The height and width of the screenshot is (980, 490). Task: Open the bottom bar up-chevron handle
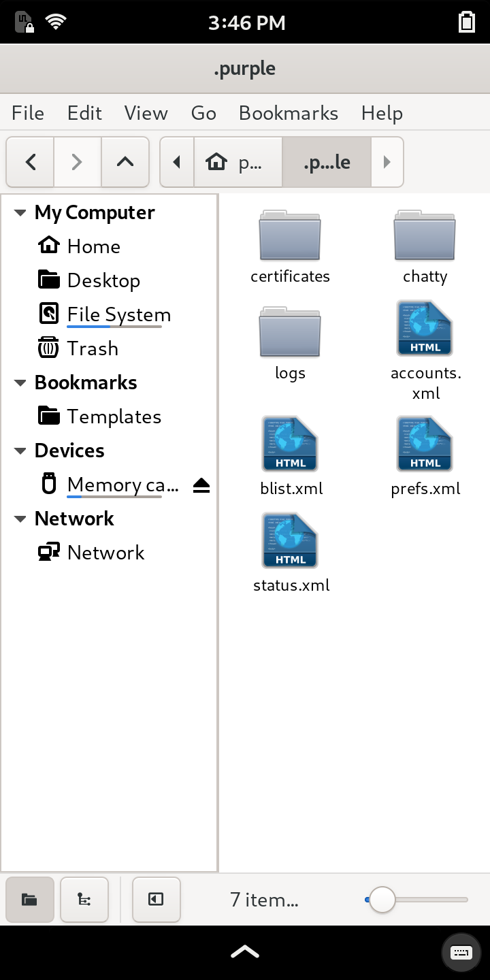click(x=245, y=952)
